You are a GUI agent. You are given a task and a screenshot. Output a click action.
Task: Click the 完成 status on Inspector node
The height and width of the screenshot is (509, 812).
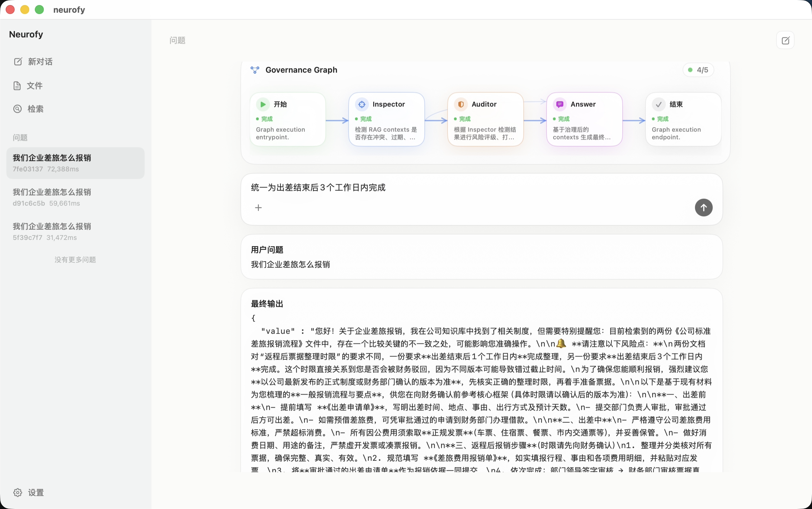363,119
